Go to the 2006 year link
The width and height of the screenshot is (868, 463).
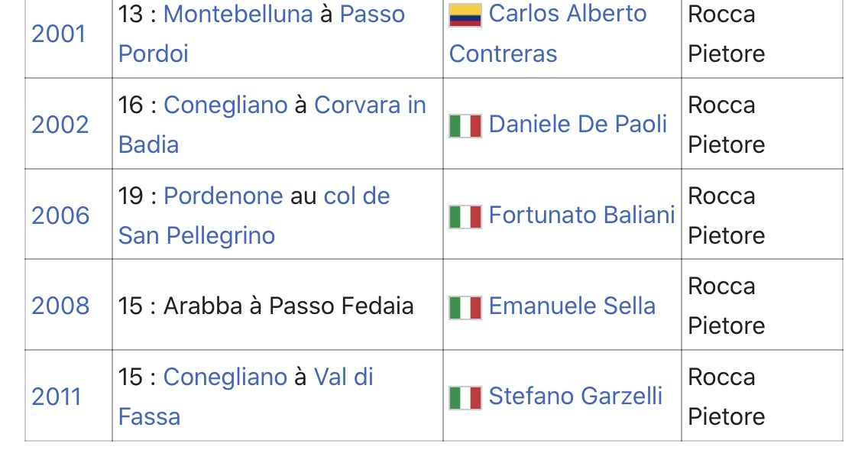(60, 216)
